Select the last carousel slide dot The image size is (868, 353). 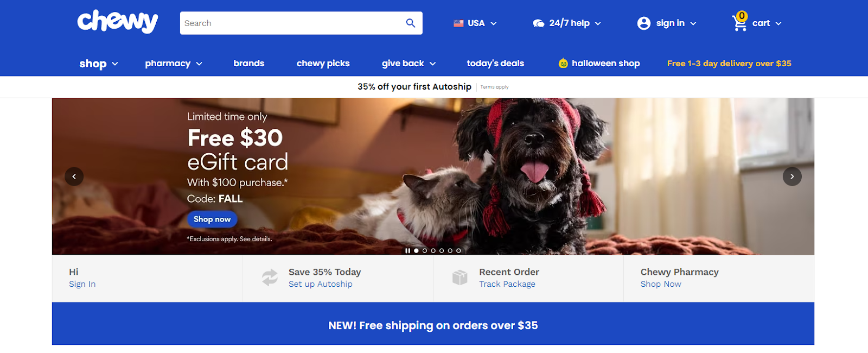(458, 251)
